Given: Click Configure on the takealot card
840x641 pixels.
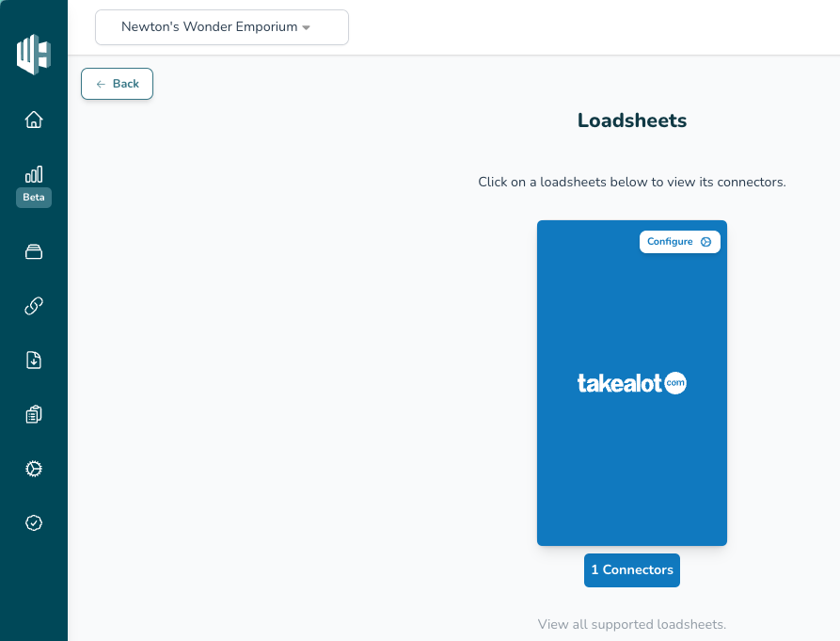Looking at the screenshot, I should (x=670, y=242).
